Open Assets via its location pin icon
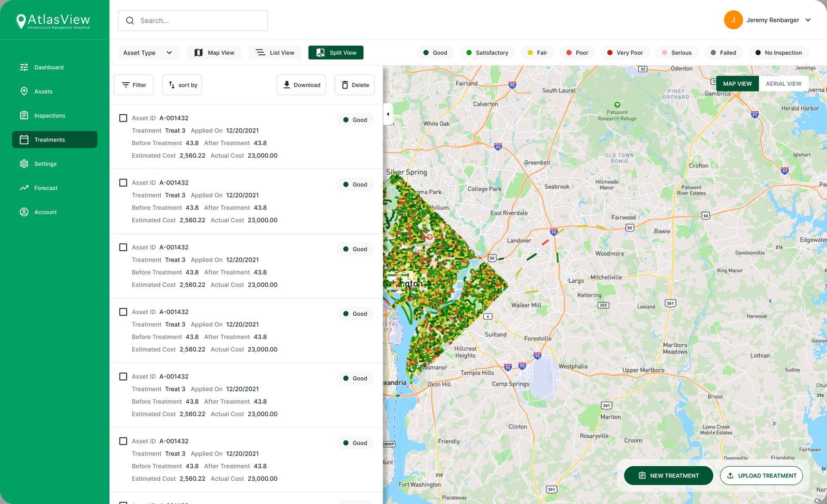Viewport: 827px width, 504px height. coord(24,91)
